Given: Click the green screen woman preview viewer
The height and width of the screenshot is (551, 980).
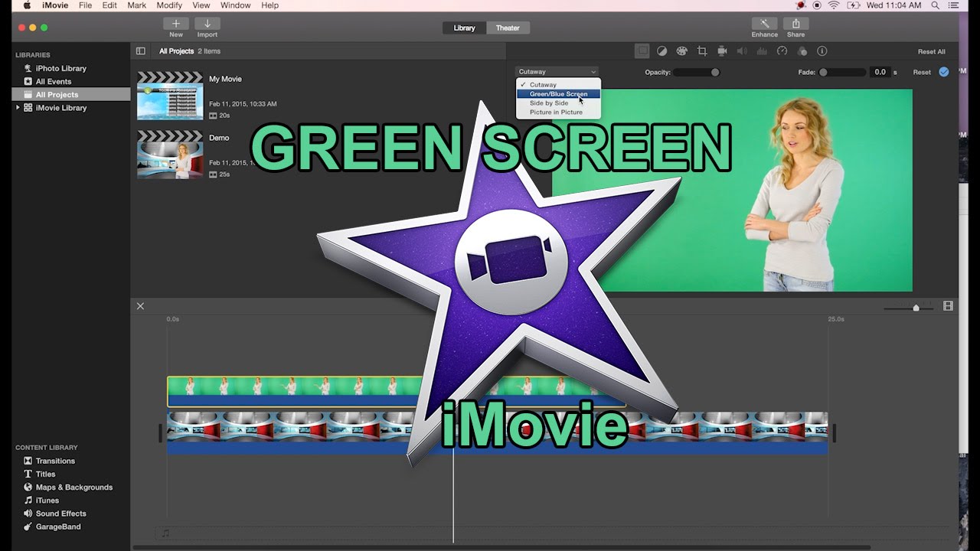Looking at the screenshot, I should [732, 190].
